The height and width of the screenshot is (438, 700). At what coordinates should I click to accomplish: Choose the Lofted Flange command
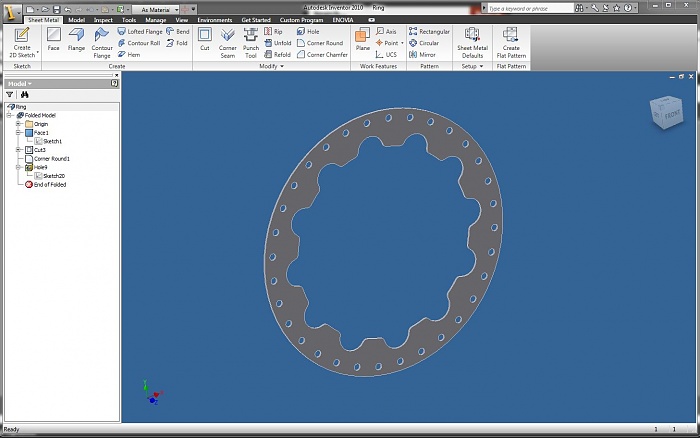(140, 31)
